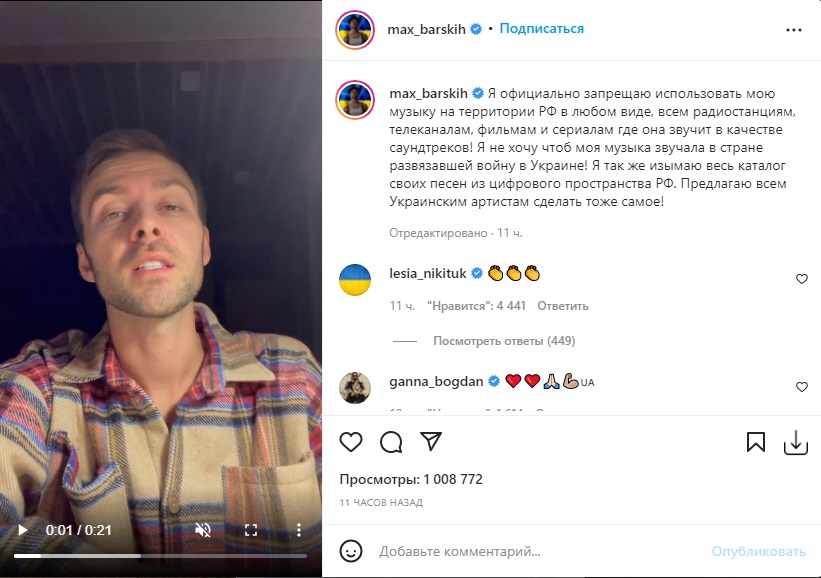The image size is (821, 578).
Task: Open video player more options menu
Action: [x=298, y=530]
